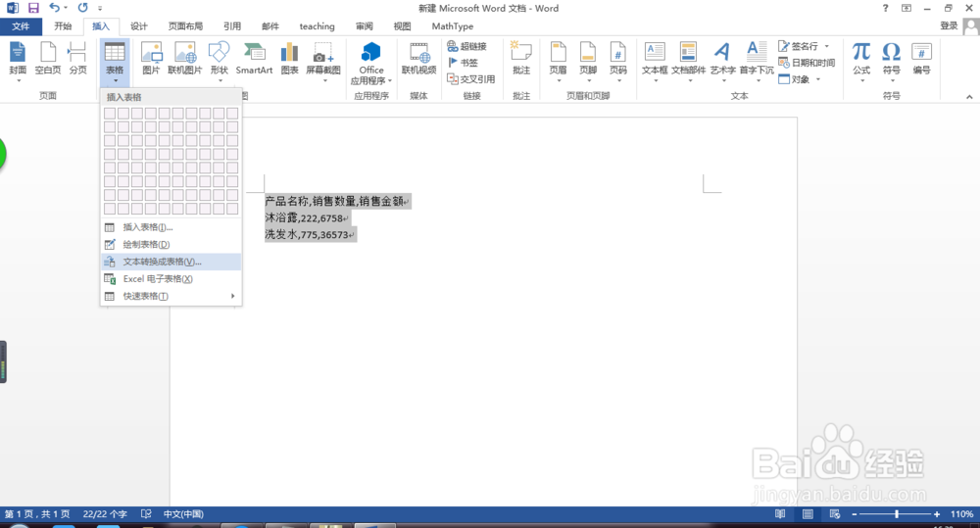Switch to the Home (开始) tab

pos(63,26)
